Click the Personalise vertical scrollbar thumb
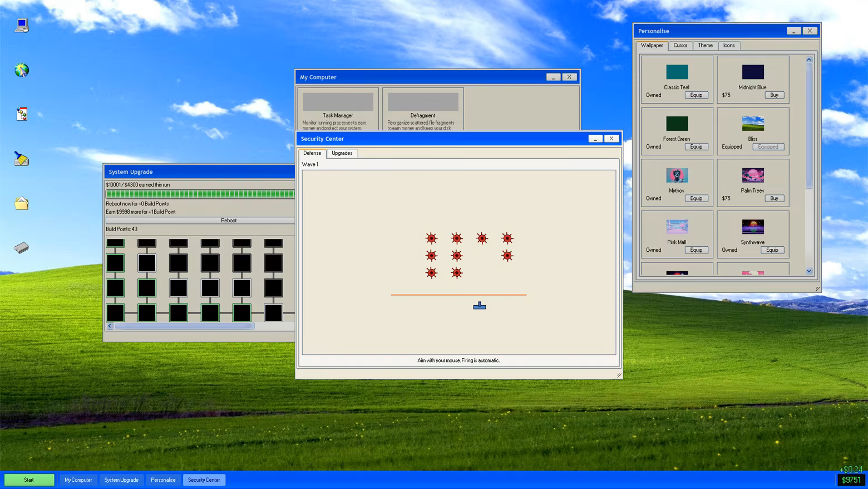Screen dimensions: 868x489 click(809, 126)
